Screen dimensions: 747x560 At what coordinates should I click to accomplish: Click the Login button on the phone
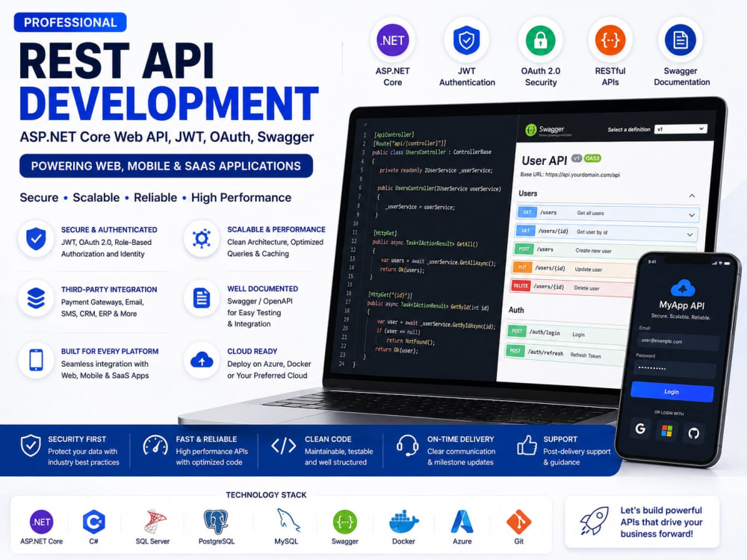pos(672,391)
